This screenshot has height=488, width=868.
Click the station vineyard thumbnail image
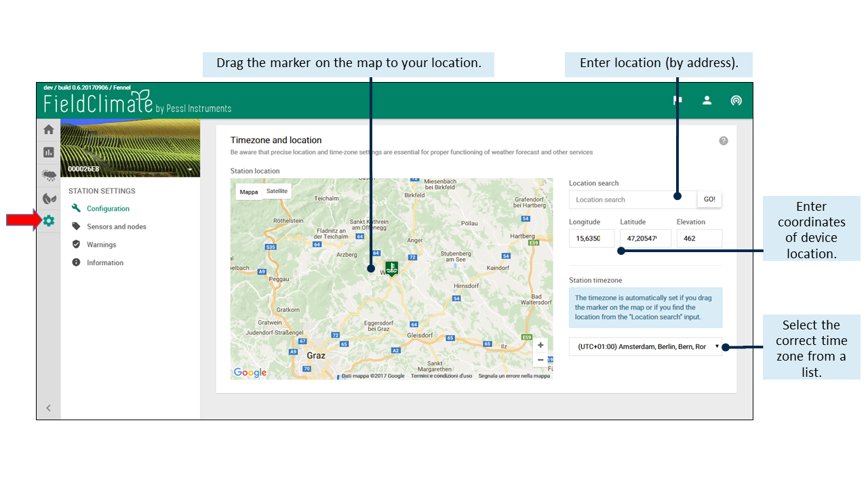coord(130,148)
